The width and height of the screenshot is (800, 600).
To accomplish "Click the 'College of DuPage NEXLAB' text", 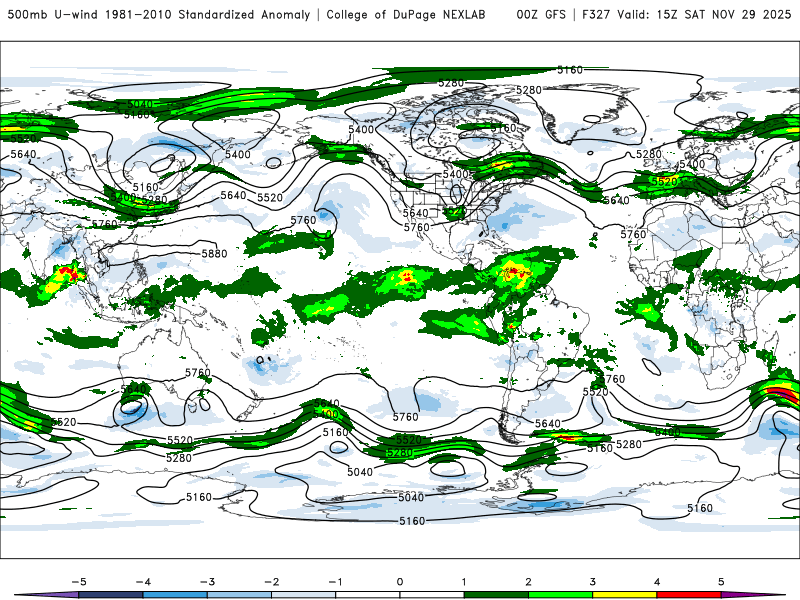I will 406,14.
